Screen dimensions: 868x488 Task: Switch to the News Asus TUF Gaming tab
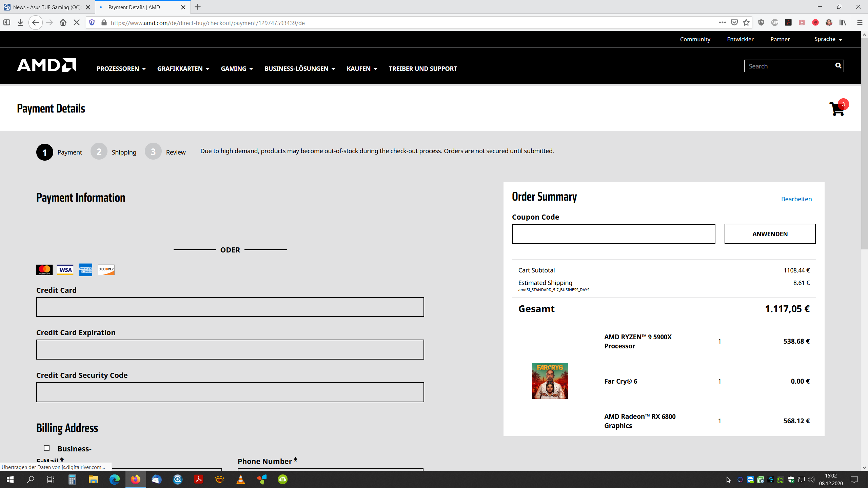point(47,7)
